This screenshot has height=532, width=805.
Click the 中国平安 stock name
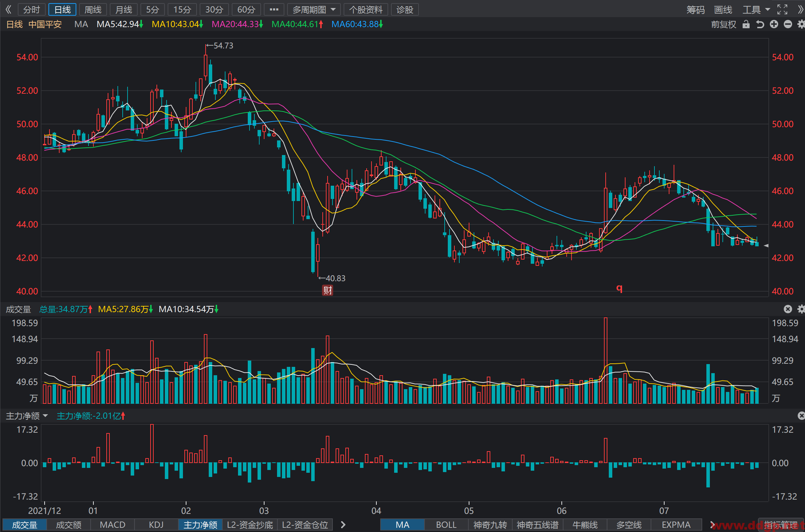[x=45, y=24]
